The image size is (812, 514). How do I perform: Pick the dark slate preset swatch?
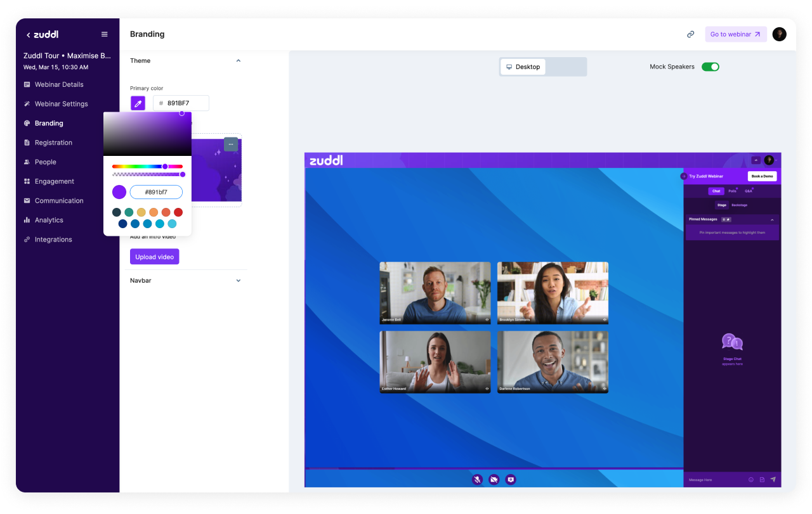tap(117, 212)
